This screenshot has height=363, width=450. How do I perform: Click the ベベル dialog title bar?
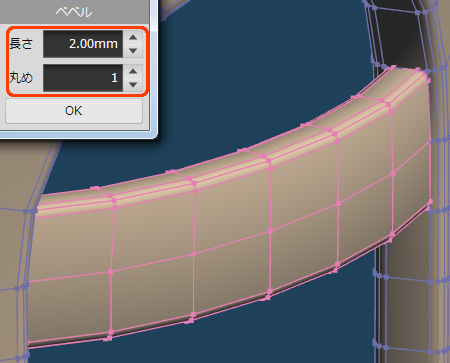click(x=74, y=12)
